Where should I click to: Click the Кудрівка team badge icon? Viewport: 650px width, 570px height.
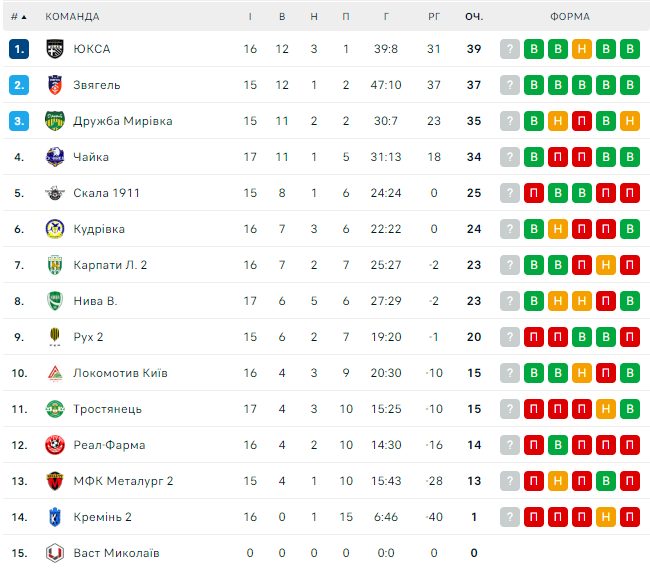[x=55, y=229]
